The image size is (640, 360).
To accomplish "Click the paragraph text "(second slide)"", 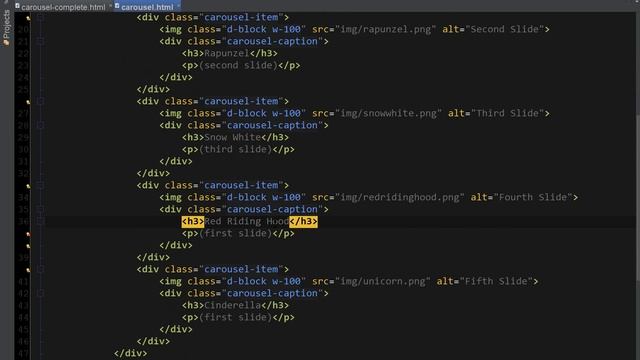I will [x=238, y=65].
